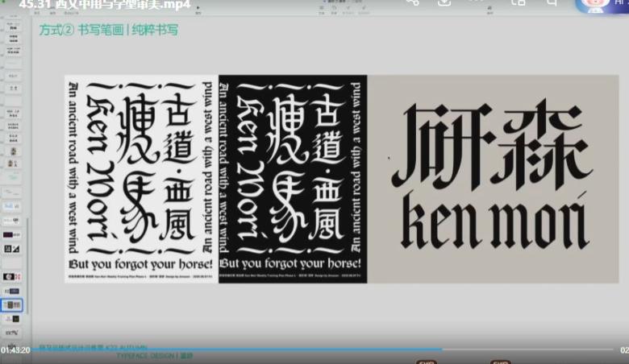Click the share icon in the top bar
629x364 pixels.
[x=413, y=2]
